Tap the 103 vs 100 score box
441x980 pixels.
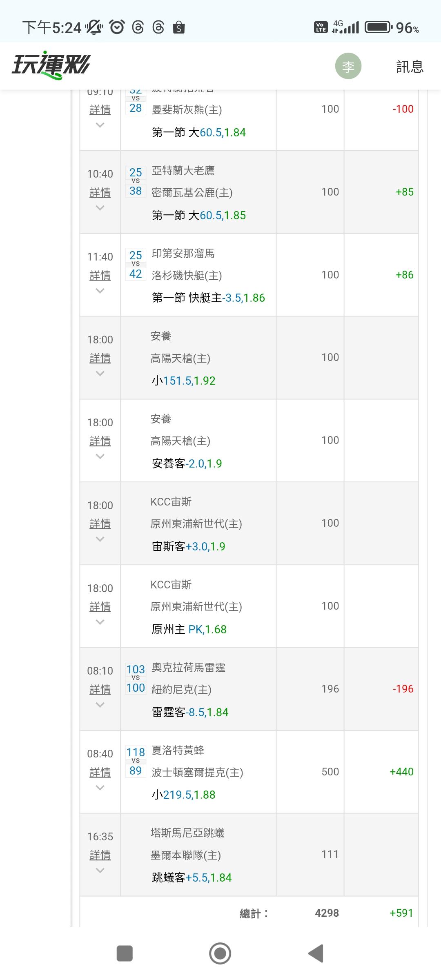pyautogui.click(x=136, y=679)
